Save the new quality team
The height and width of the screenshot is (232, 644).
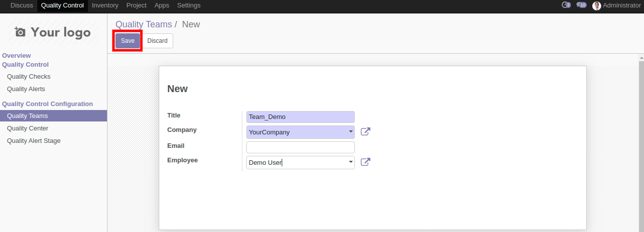pos(128,41)
